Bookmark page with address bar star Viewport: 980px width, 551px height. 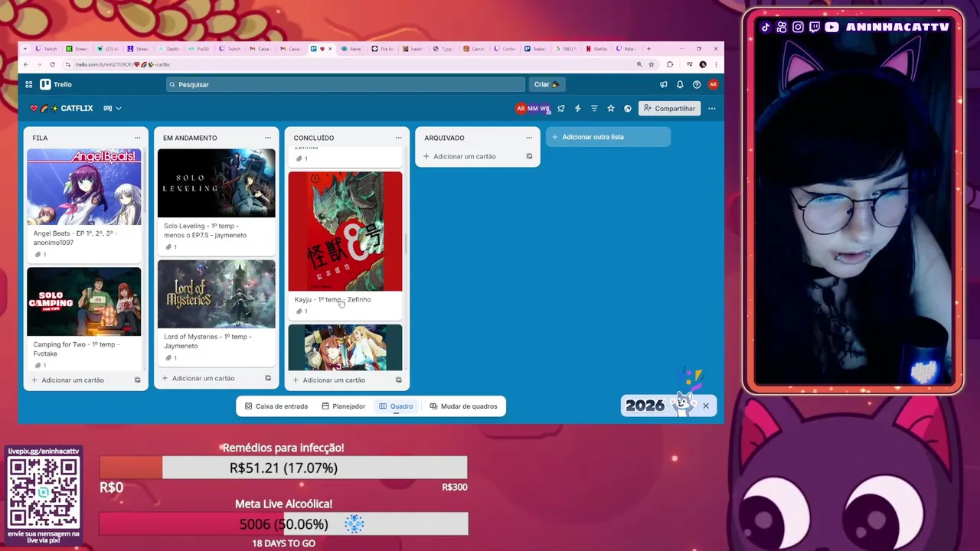click(x=652, y=64)
